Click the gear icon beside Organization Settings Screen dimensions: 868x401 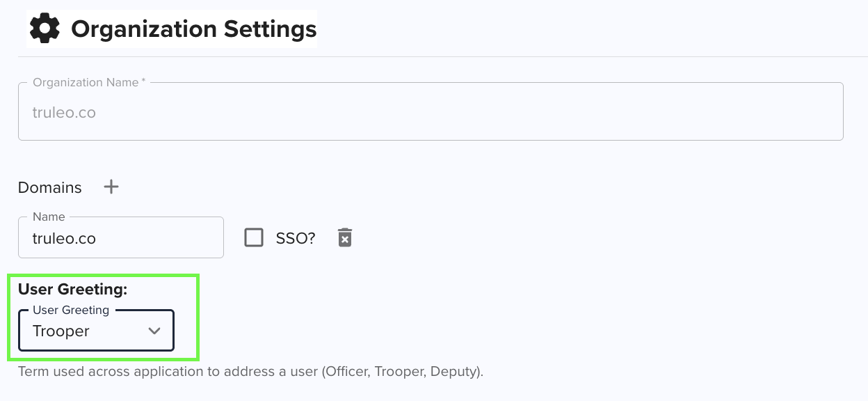(45, 29)
